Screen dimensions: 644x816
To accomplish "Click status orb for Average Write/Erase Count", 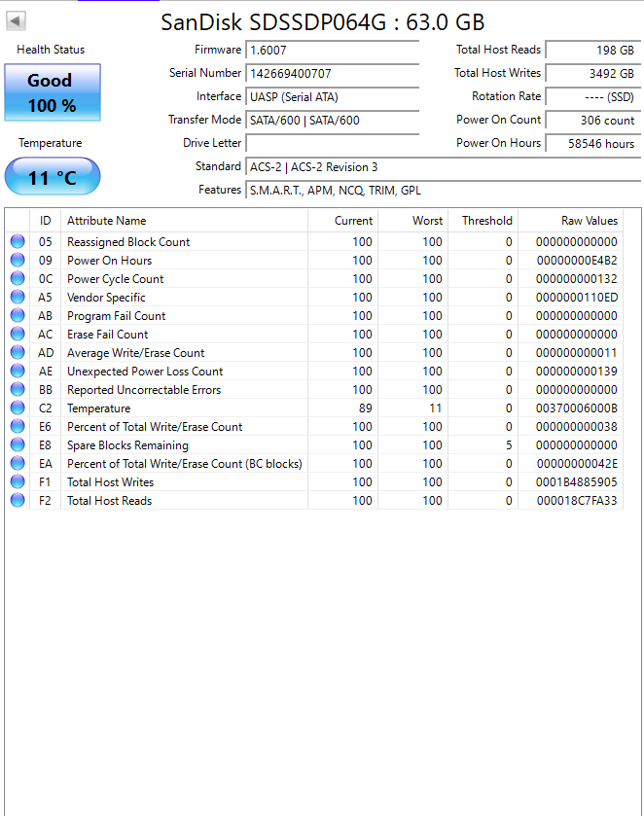I will 18,352.
